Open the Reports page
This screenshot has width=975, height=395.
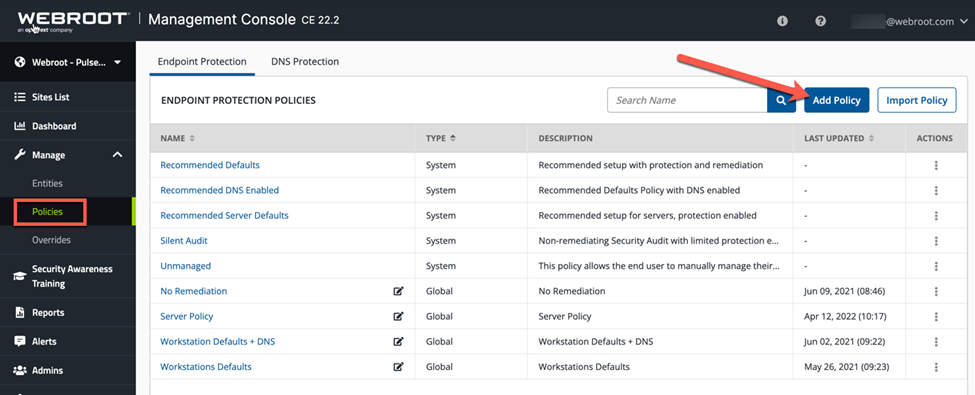tap(48, 312)
